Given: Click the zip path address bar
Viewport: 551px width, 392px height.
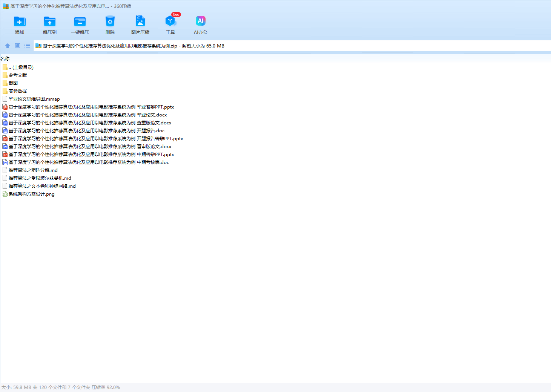Looking at the screenshot, I should coord(264,46).
